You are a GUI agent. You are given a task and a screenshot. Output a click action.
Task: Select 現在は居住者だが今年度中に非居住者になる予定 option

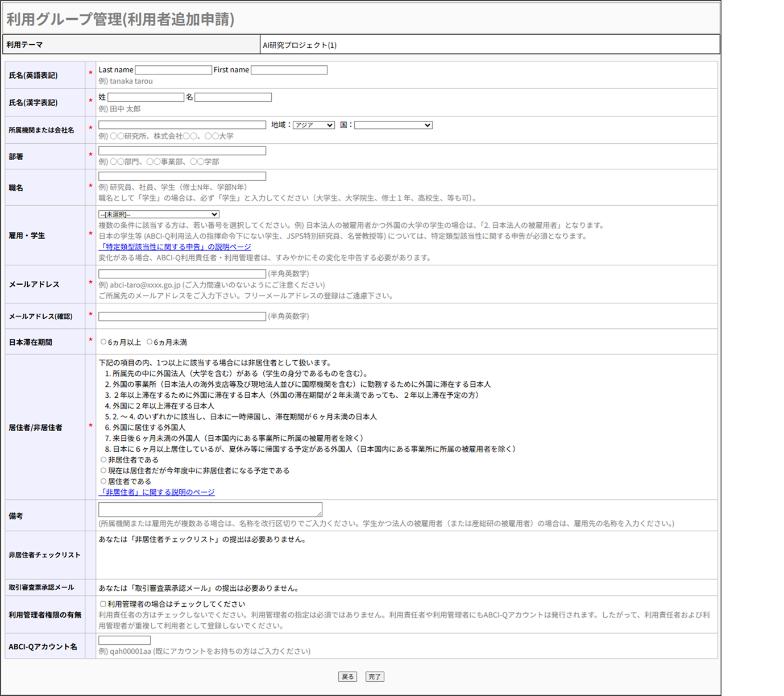[103, 470]
